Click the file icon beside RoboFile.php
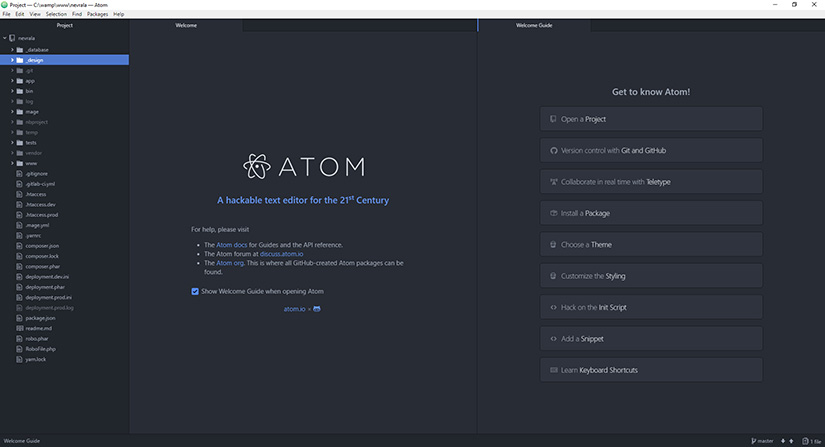This screenshot has height=447, width=825. [x=19, y=349]
